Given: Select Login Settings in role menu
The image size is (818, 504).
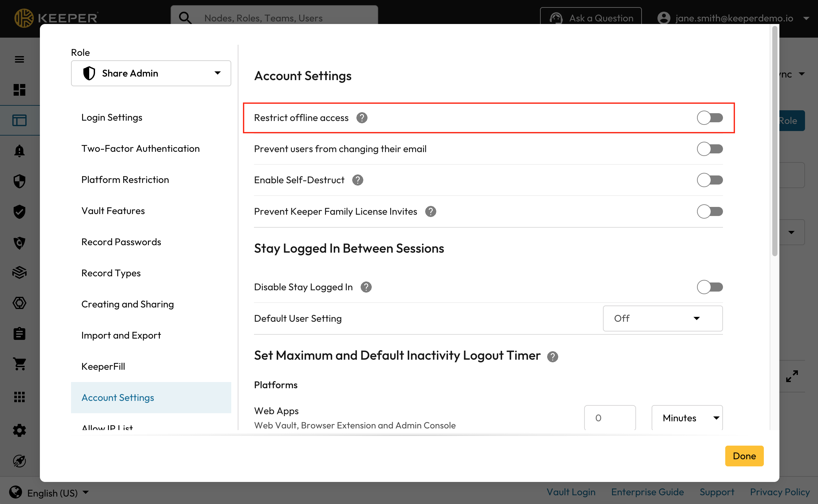Looking at the screenshot, I should point(112,117).
